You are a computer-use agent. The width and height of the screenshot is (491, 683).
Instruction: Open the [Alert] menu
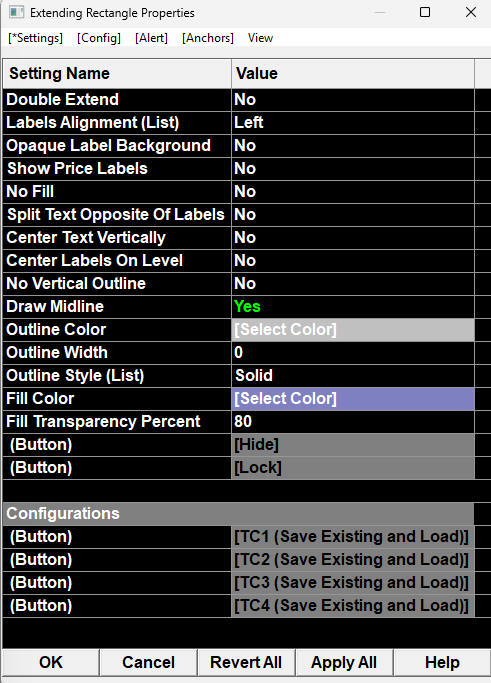tap(151, 38)
